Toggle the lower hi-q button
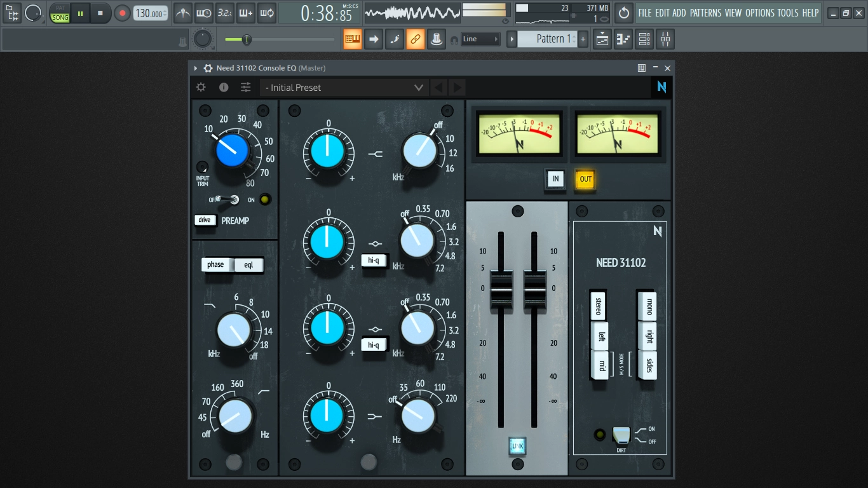The image size is (868, 488). 374,345
